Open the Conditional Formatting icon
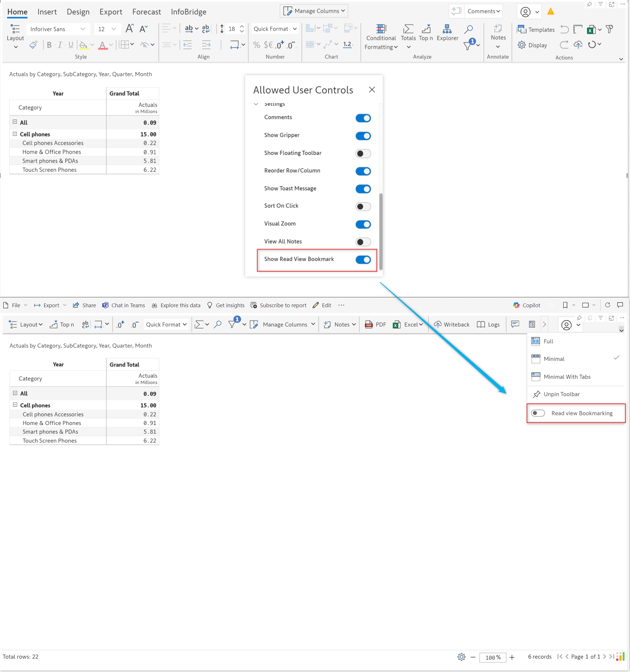 381,29
